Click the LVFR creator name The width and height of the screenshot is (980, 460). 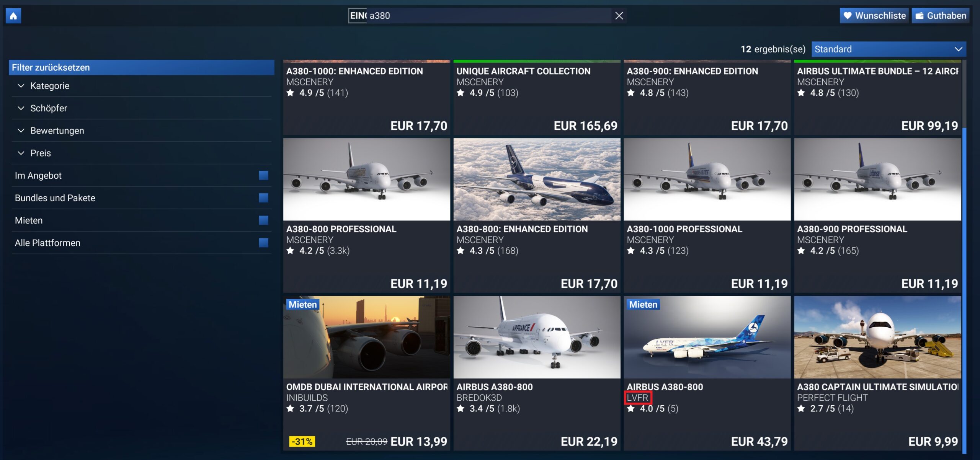[637, 398]
